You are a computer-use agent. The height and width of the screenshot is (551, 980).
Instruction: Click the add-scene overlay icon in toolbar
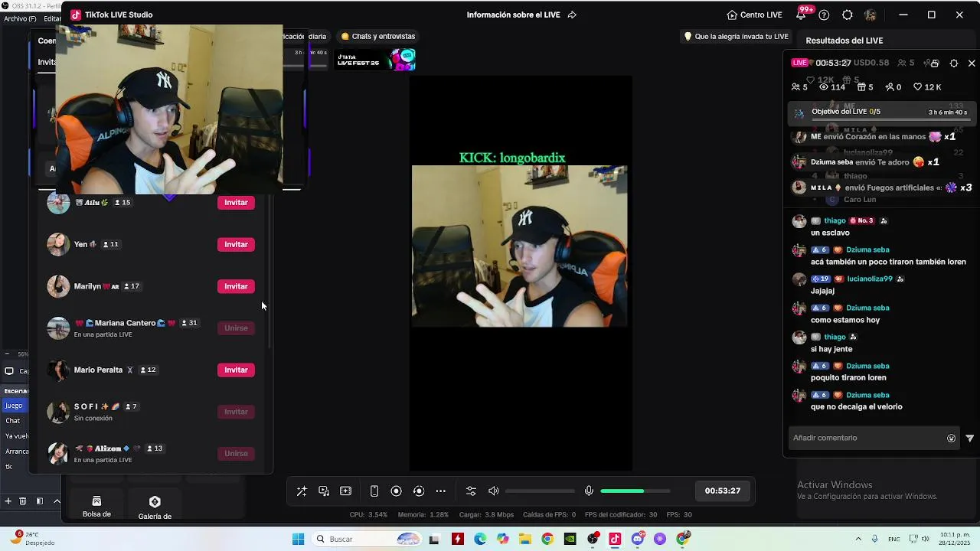pyautogui.click(x=346, y=491)
